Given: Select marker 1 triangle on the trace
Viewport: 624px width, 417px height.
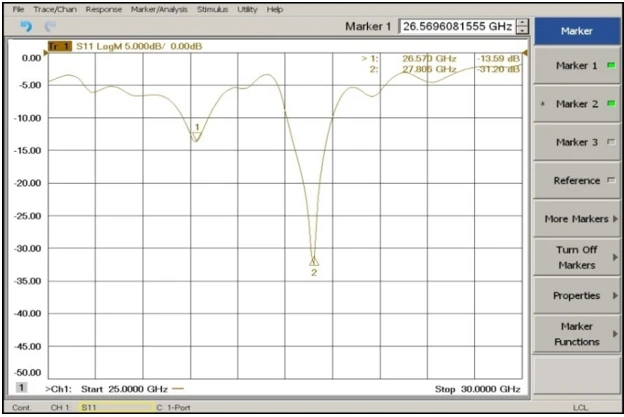Looking at the screenshot, I should point(197,136).
